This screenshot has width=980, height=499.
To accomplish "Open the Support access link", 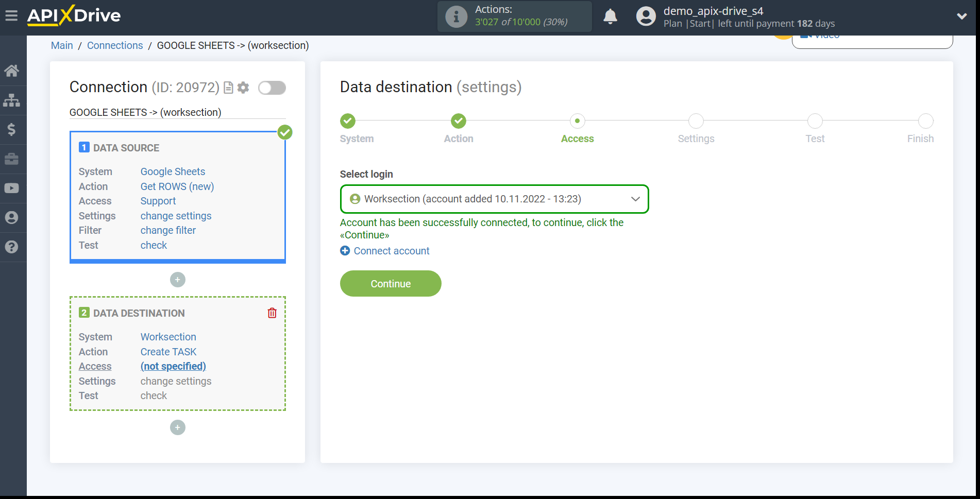I will (158, 201).
